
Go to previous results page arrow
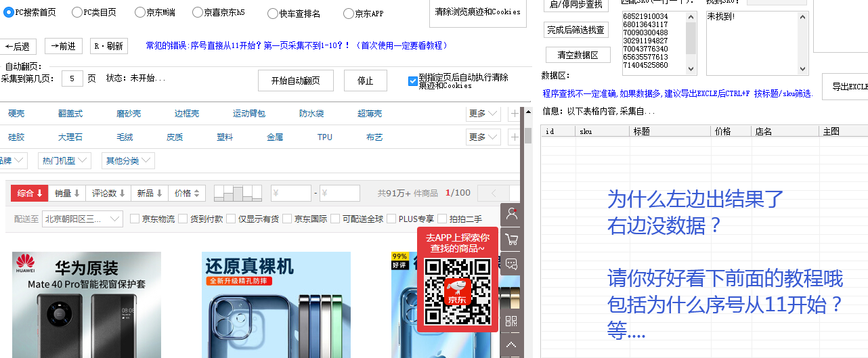(493, 194)
